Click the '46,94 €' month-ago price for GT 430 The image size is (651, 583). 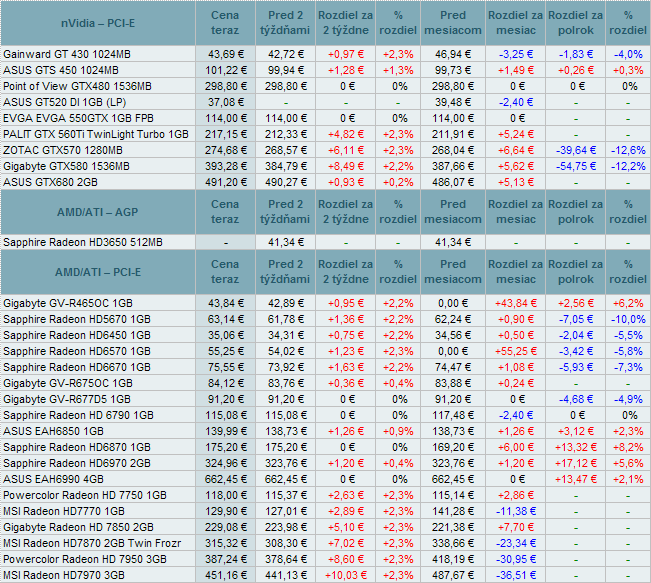453,54
